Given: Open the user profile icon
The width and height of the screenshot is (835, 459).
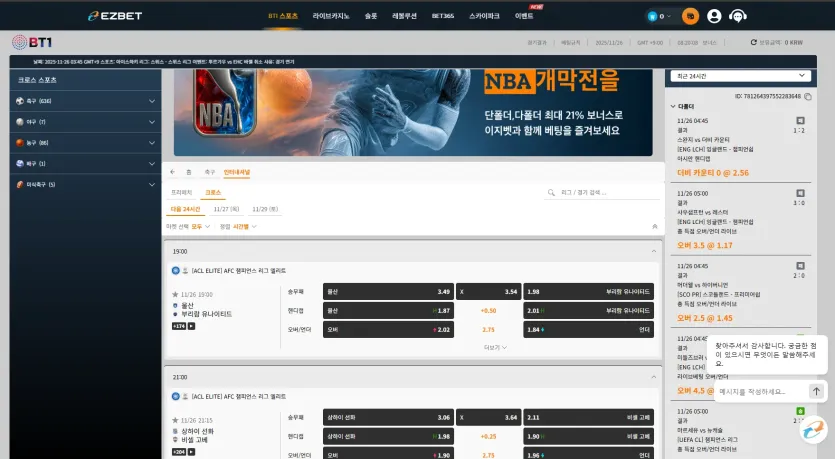Looking at the screenshot, I should click(x=714, y=16).
